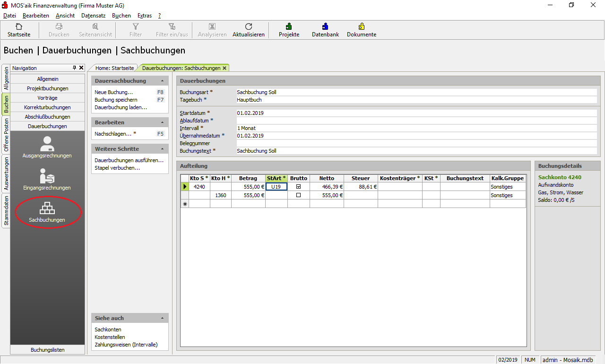This screenshot has width=605, height=364.
Task: Pin the Navigation panel
Action: [74, 68]
